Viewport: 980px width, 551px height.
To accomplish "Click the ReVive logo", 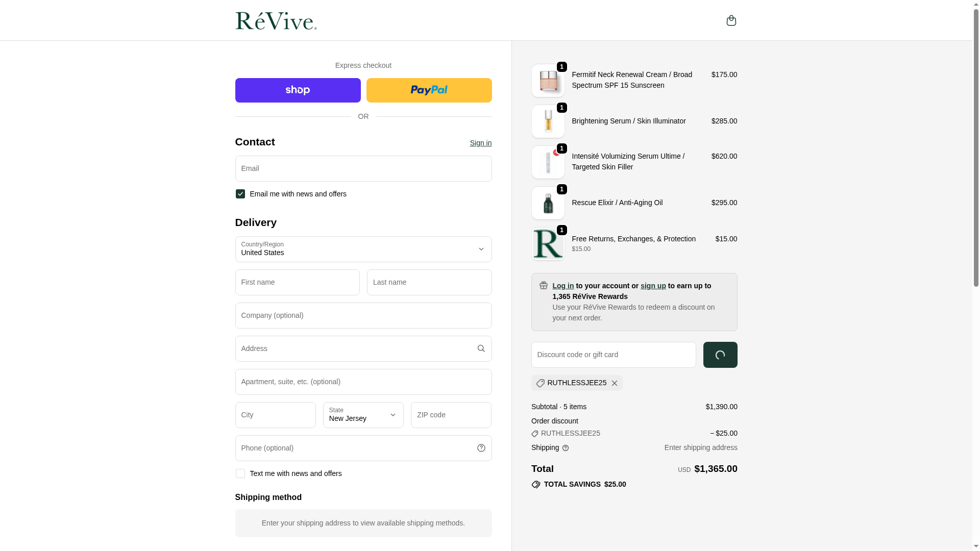I will point(276,20).
